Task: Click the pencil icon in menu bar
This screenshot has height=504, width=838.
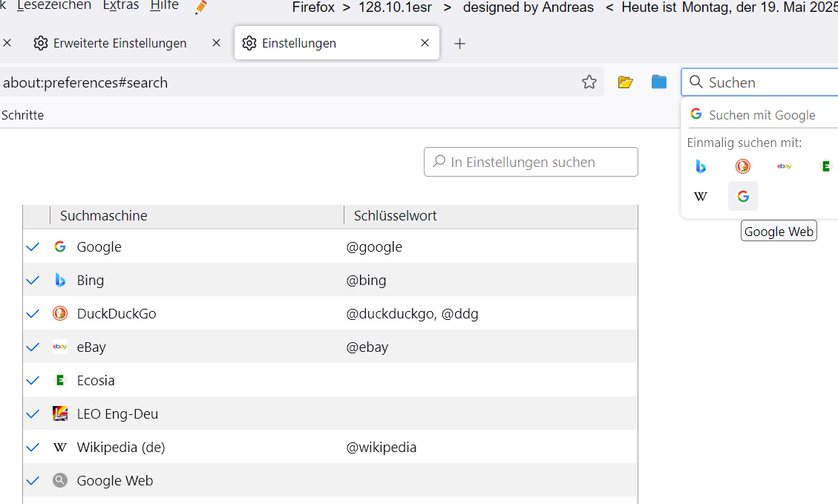Action: click(x=201, y=7)
